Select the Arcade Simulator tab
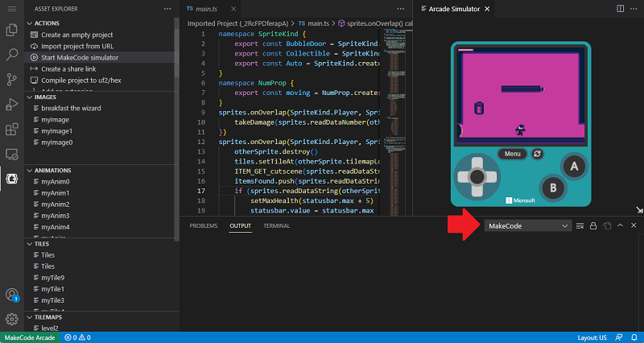The width and height of the screenshot is (644, 343). tap(454, 9)
